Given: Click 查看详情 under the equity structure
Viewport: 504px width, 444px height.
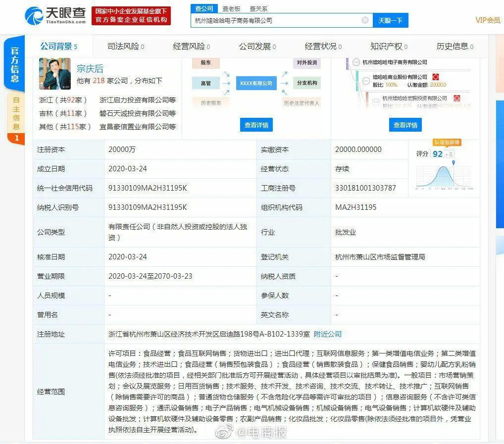Looking at the screenshot, I should pyautogui.click(x=405, y=125).
